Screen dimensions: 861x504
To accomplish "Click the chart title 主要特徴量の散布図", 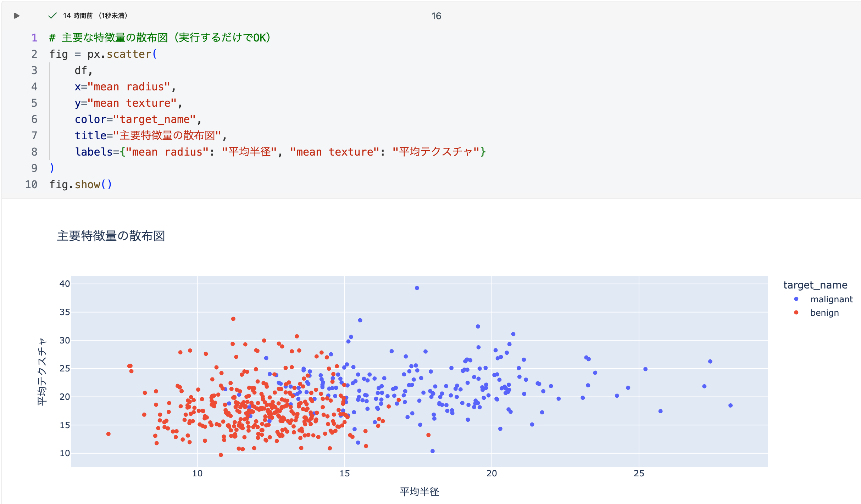I will pos(111,236).
